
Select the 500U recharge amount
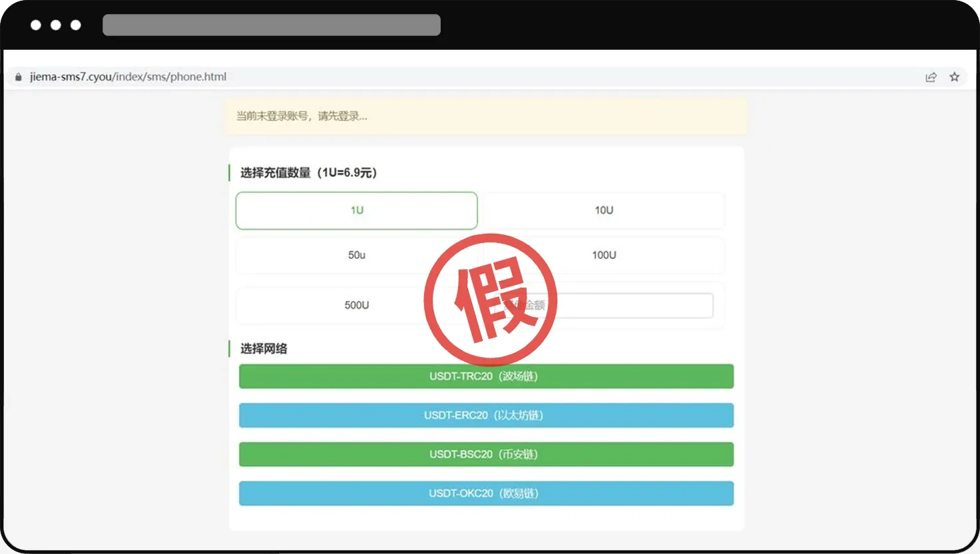pyautogui.click(x=356, y=305)
